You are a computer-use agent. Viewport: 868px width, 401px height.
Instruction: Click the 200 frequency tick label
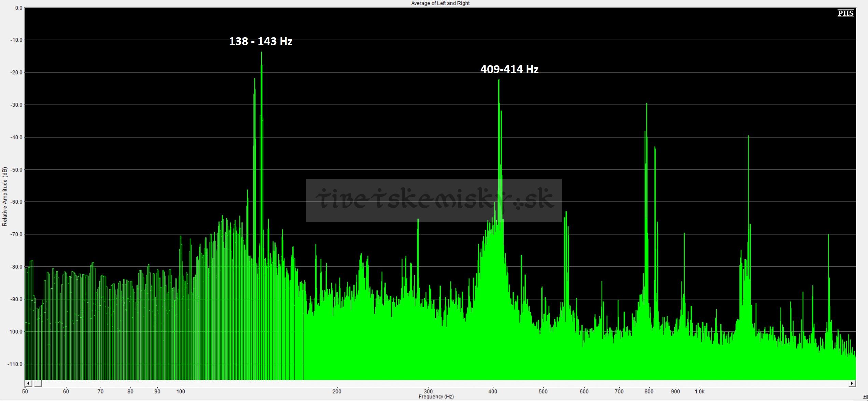[x=337, y=391]
